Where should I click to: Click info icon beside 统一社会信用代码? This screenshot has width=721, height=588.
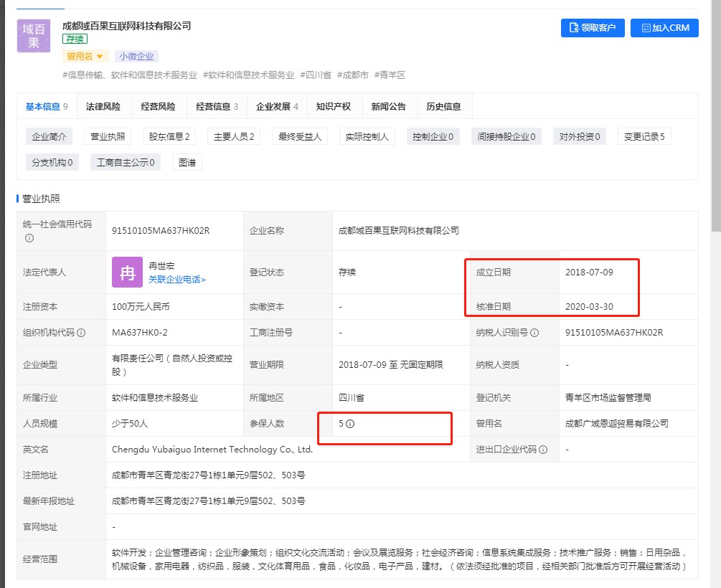pyautogui.click(x=29, y=237)
